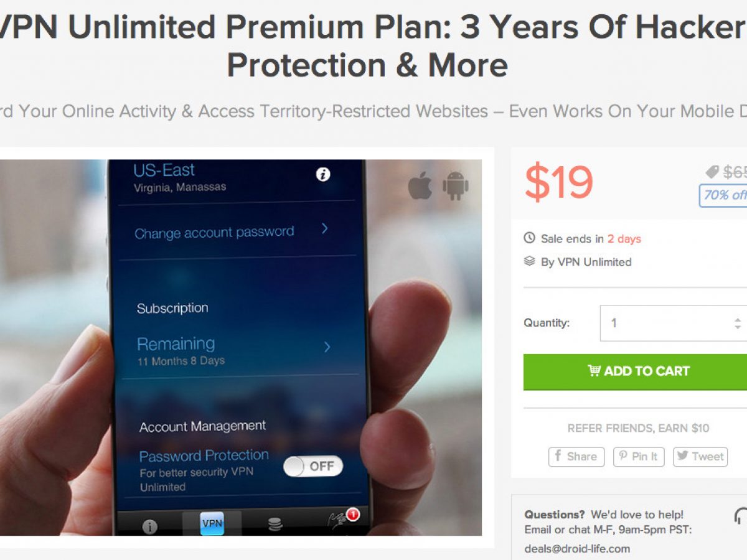Select the VPN tab icon on phone

[212, 523]
